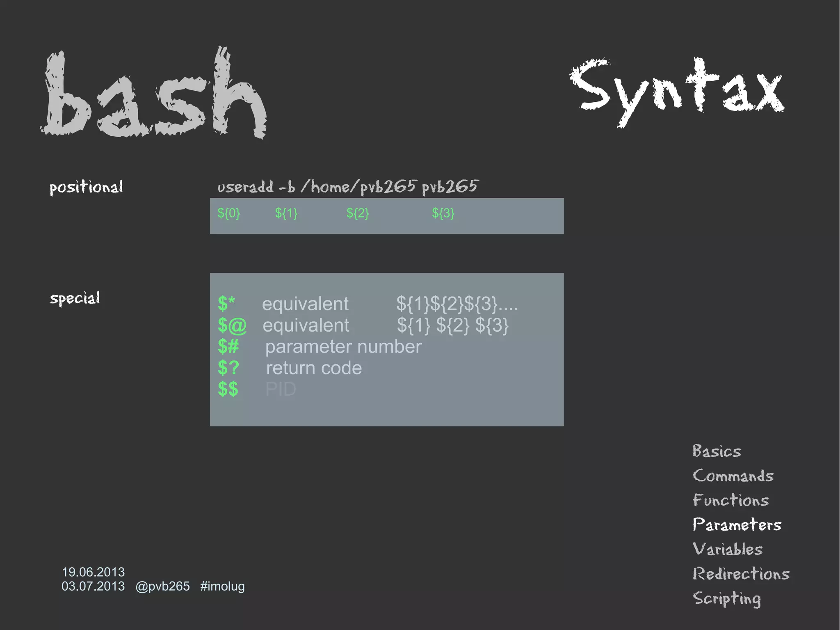Image resolution: width=840 pixels, height=630 pixels.
Task: Select the 'positional' label
Action: coord(86,187)
